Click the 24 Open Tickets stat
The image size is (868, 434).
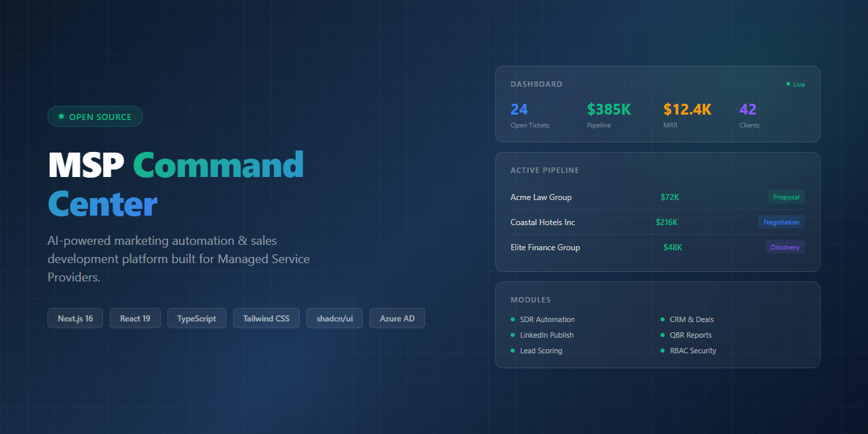click(x=530, y=115)
